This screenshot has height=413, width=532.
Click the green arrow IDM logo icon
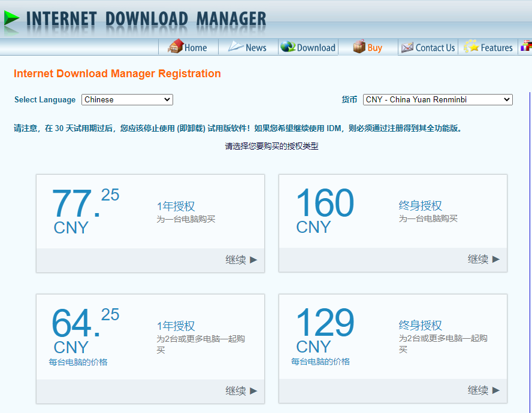11,19
